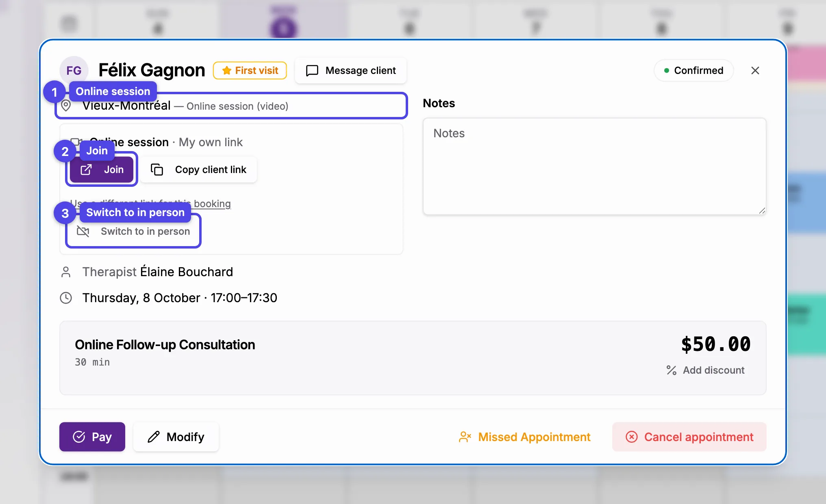The height and width of the screenshot is (504, 826).
Task: Click the clock icon beside the date
Action: tap(66, 298)
